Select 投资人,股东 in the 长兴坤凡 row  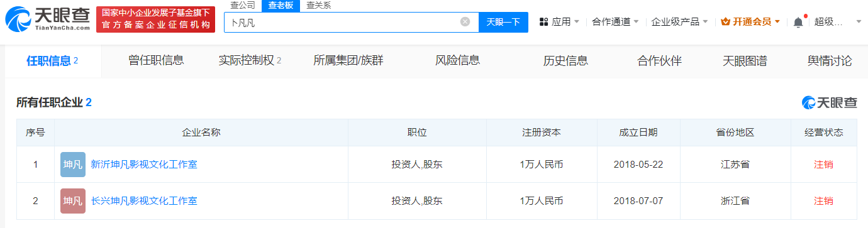pos(417,201)
